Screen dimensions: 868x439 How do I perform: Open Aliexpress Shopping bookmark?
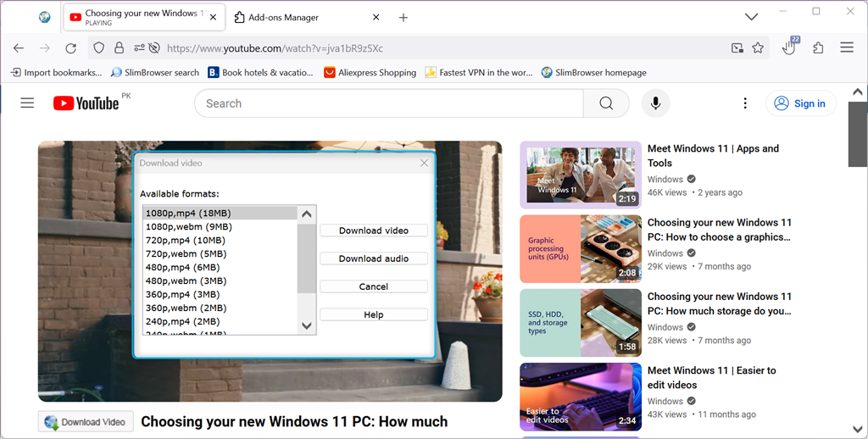click(370, 73)
